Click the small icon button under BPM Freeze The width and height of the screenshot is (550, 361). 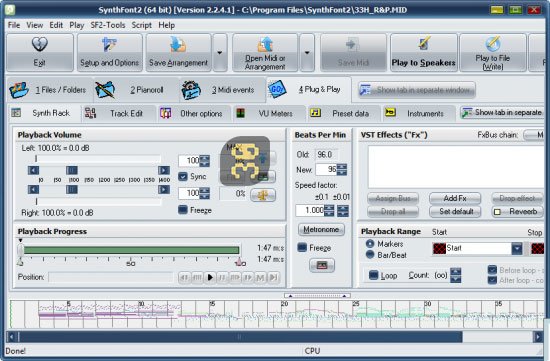[322, 265]
